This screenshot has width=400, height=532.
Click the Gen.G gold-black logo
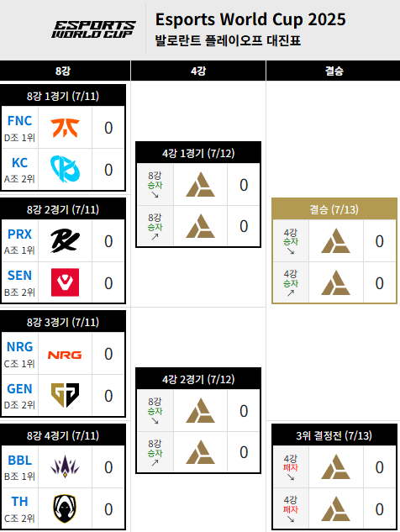point(65,395)
